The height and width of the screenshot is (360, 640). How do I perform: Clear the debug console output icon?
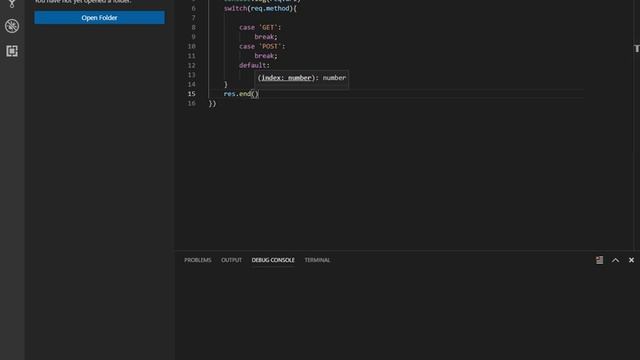pos(599,260)
